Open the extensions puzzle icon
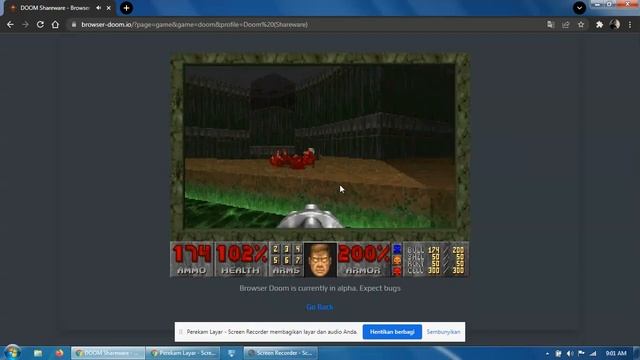This screenshot has width=640, height=360. point(599,24)
